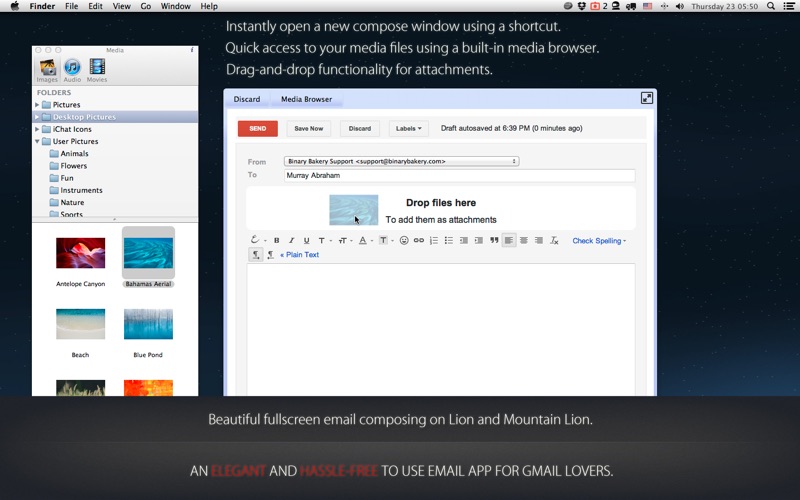800x500 pixels.
Task: Open the Media Browser tab
Action: 306,99
